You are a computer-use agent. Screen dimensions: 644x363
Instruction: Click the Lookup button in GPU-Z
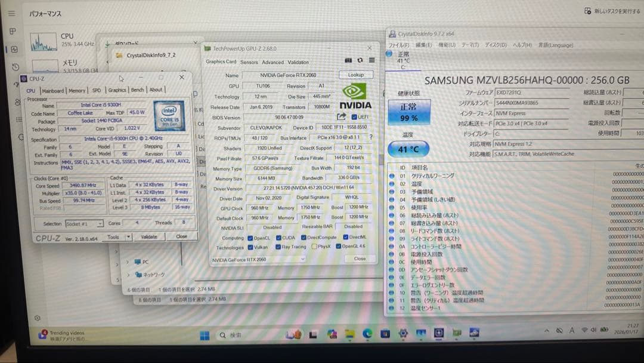pyautogui.click(x=355, y=75)
